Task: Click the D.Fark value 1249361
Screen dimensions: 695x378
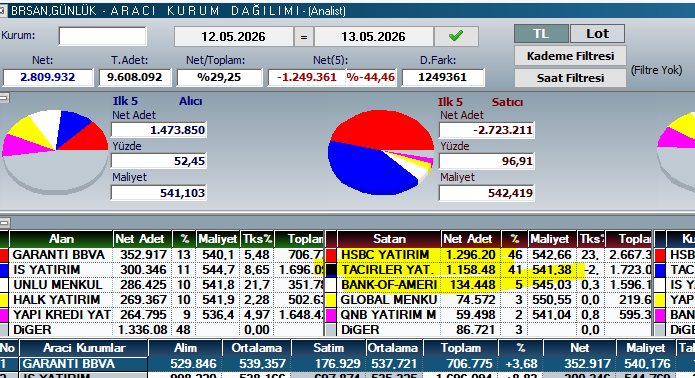Action: pos(442,78)
